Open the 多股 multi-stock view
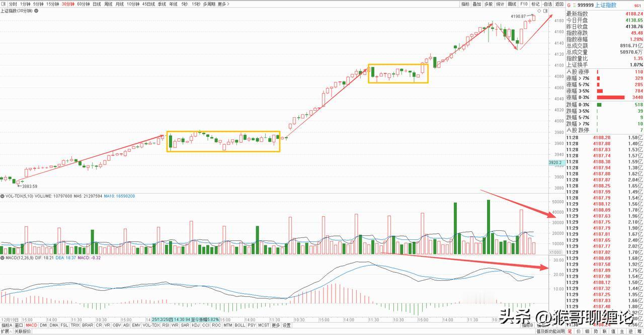The height and width of the screenshot is (335, 644). tap(489, 4)
